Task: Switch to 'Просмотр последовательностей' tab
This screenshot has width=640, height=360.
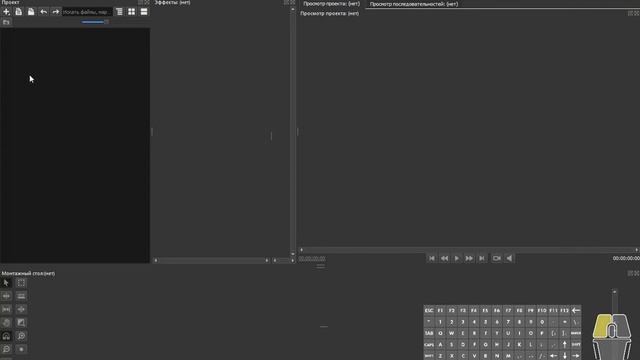Action: 414,4
